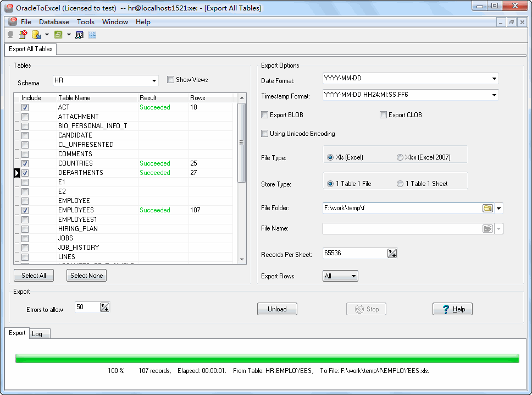
Task: Open the Date Format dropdown
Action: coord(494,79)
